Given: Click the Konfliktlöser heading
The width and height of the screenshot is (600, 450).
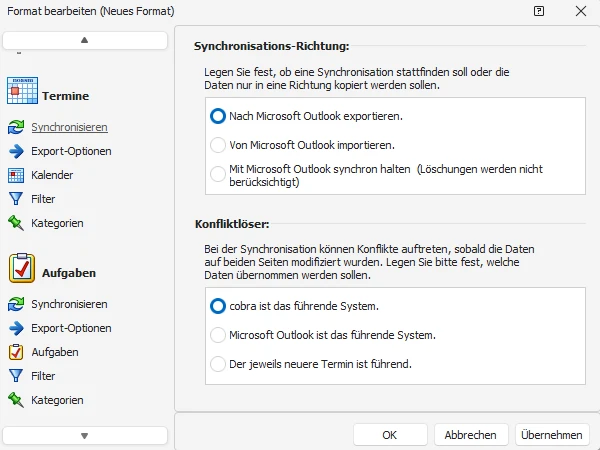Looking at the screenshot, I should click(232, 224).
